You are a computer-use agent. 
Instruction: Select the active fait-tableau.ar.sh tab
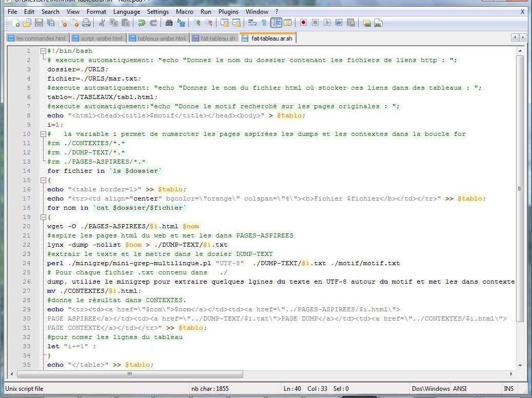268,38
